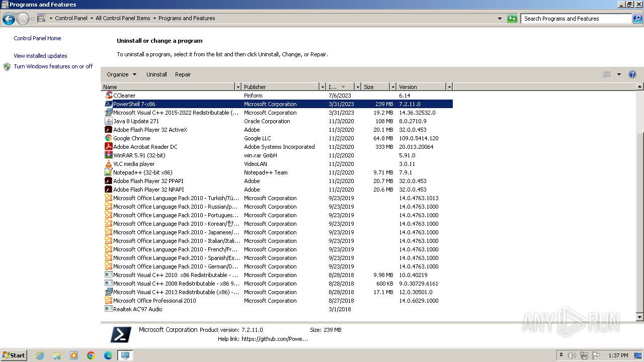Click the vertical scrollbar down arrow

640,317
